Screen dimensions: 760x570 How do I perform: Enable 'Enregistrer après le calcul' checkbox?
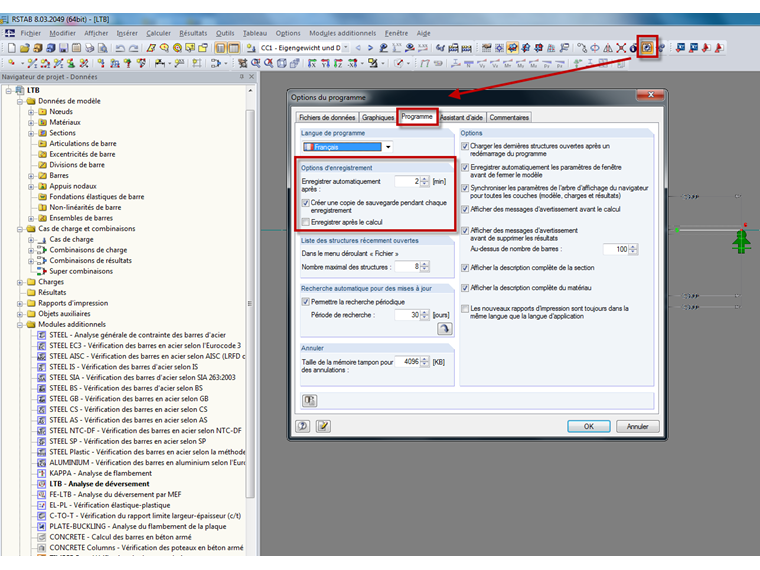click(x=306, y=222)
